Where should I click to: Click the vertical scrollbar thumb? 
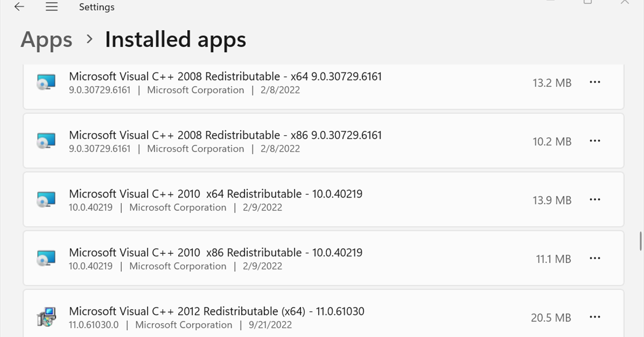(x=640, y=241)
